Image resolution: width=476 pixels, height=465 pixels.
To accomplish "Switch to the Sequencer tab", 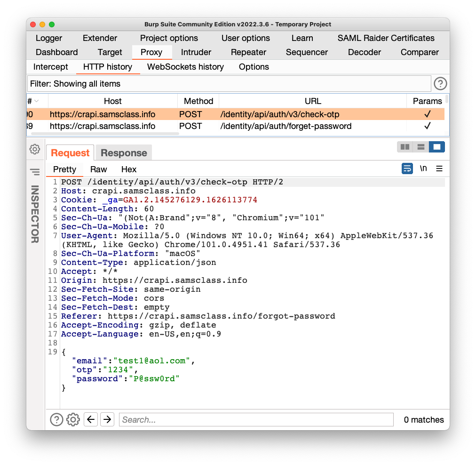I will pyautogui.click(x=307, y=52).
